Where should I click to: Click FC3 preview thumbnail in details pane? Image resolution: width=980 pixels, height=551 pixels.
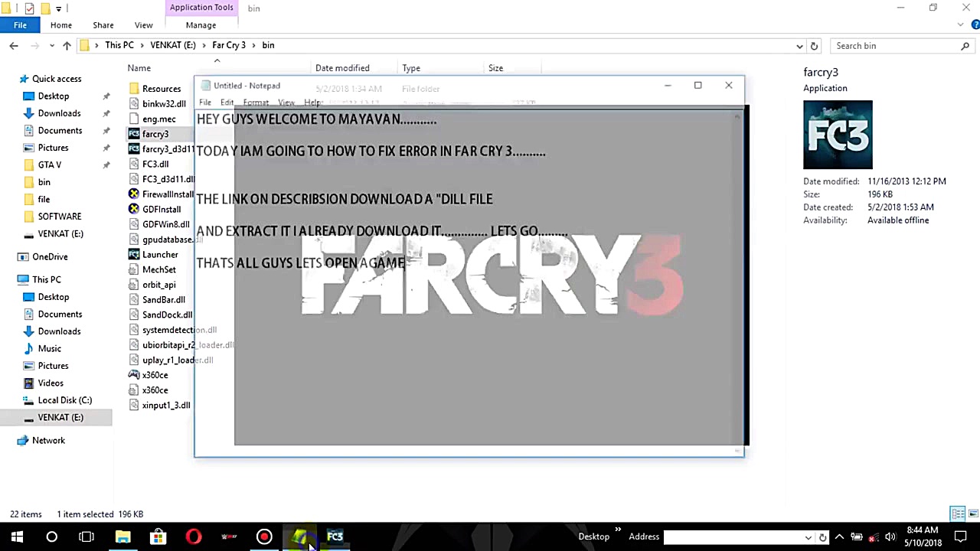click(838, 135)
